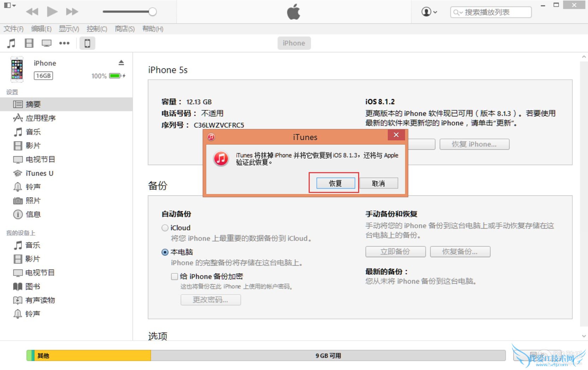Image resolution: width=588 pixels, height=370 pixels.
Task: Open the 控制(C) menu
Action: [97, 29]
